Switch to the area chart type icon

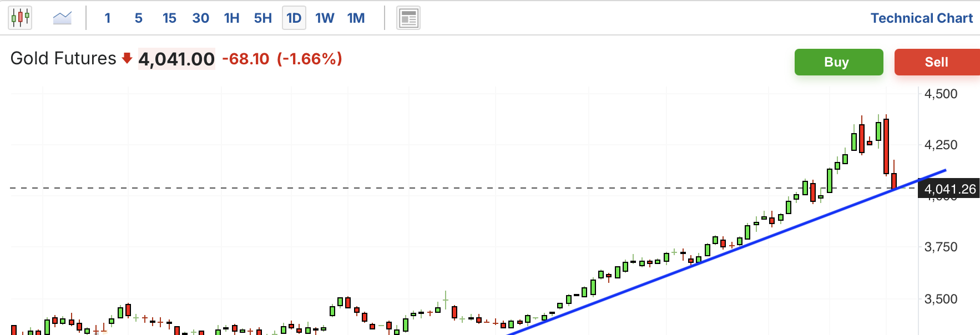click(x=62, y=18)
